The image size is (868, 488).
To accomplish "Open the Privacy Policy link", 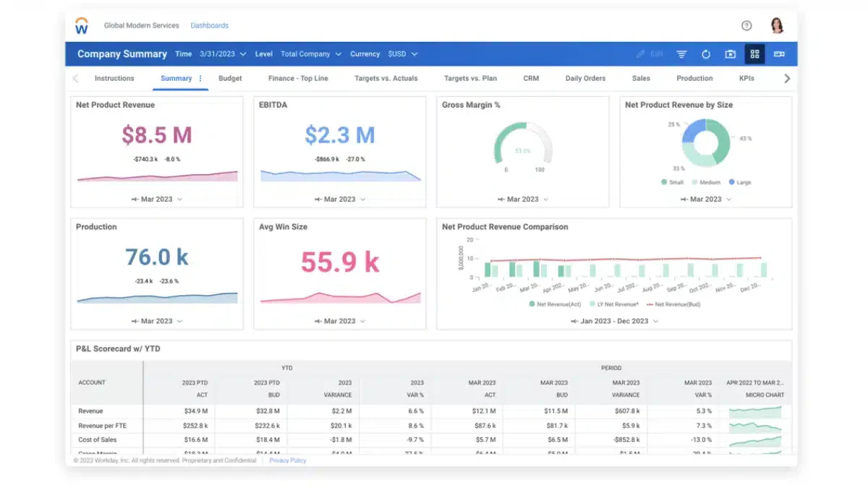I will pyautogui.click(x=288, y=461).
